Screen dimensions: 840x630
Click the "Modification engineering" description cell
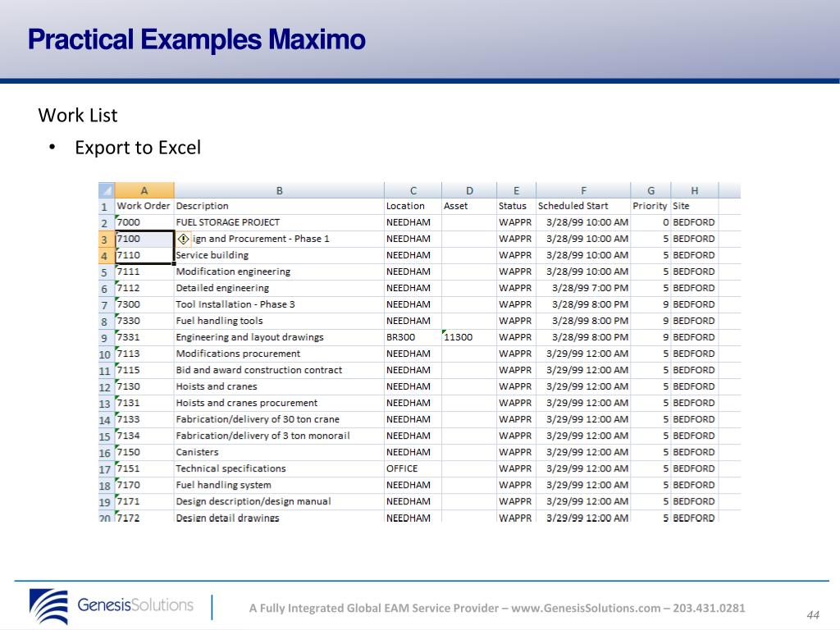coord(279,272)
